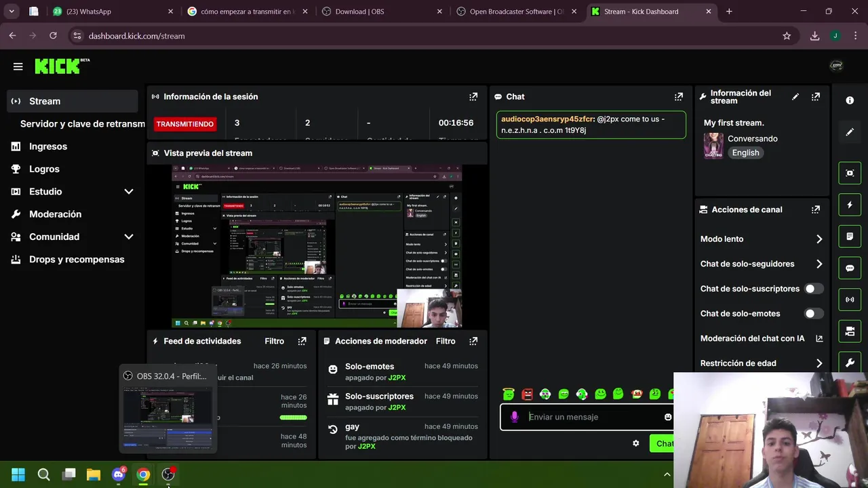The height and width of the screenshot is (488, 868).
Task: Open Servidor y clave de retransmisión
Action: coord(83,124)
